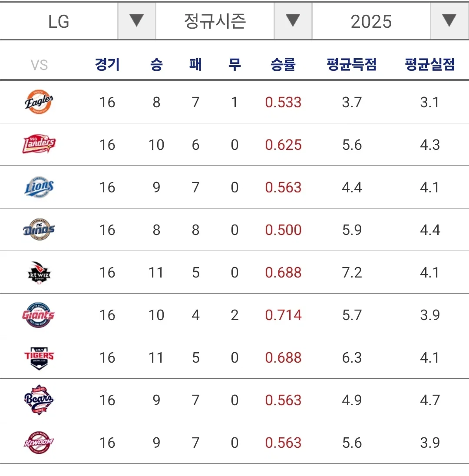The width and height of the screenshot is (469, 476).
Task: Click the 0.714 win rate for Giants
Action: pyautogui.click(x=283, y=315)
